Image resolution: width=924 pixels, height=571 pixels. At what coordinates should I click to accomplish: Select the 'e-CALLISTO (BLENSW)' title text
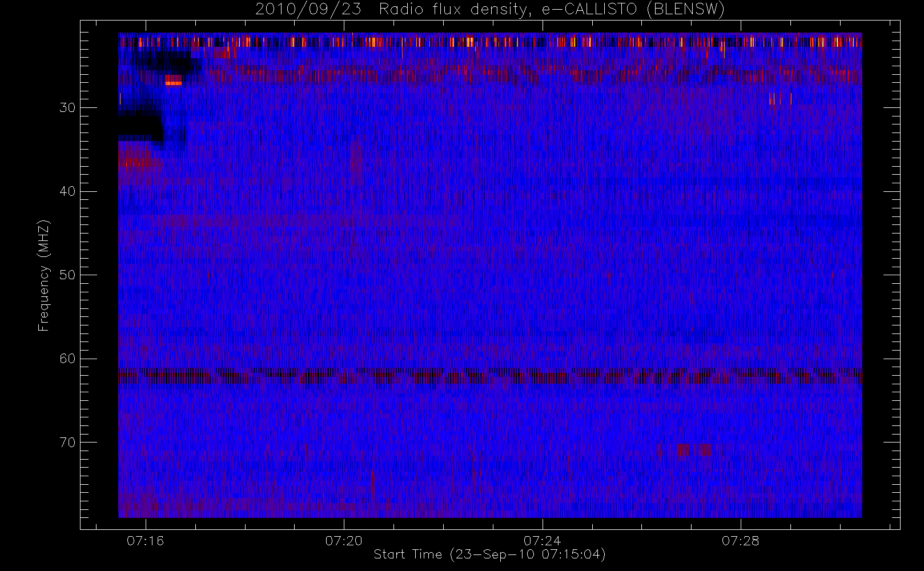pos(632,10)
